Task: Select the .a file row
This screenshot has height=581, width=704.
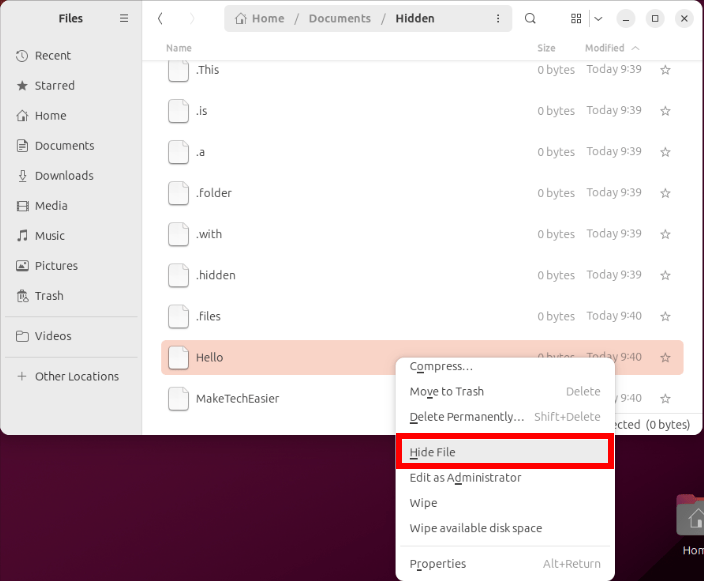Action: 422,152
